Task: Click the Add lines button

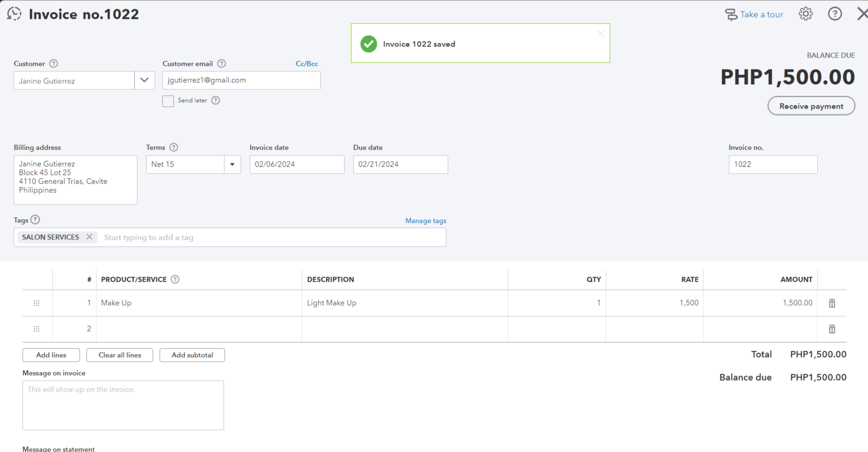Action: point(51,355)
